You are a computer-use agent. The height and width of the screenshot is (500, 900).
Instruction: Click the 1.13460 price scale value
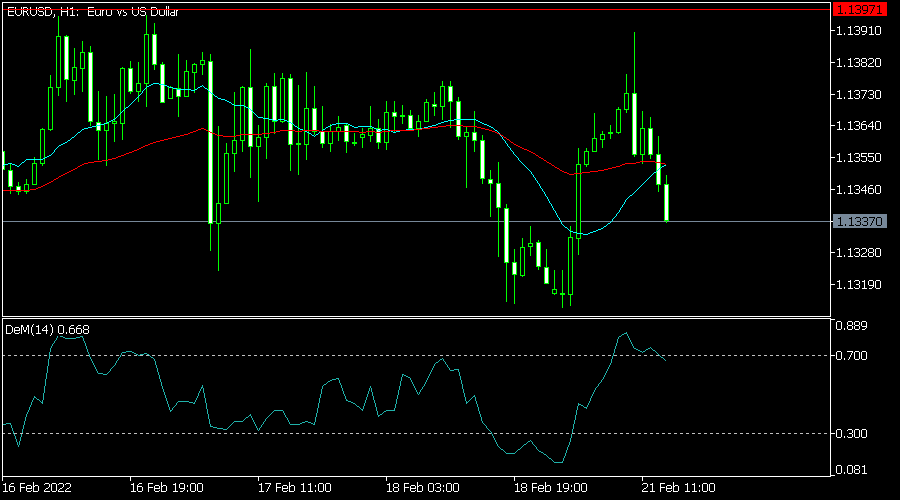coord(859,189)
